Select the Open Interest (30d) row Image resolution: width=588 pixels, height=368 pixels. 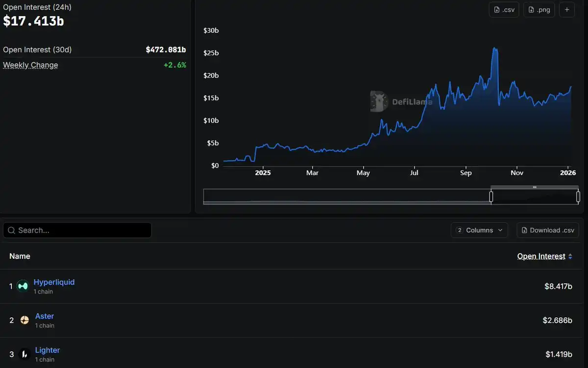[x=95, y=49]
